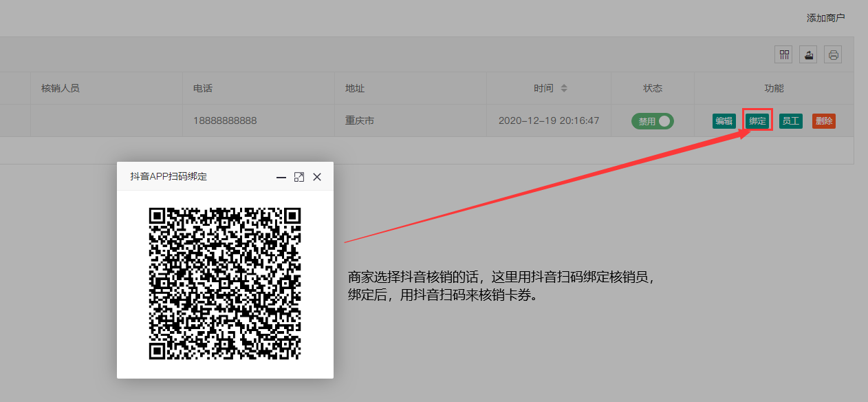Click the 电话 column header
This screenshot has width=868, height=402.
point(259,88)
